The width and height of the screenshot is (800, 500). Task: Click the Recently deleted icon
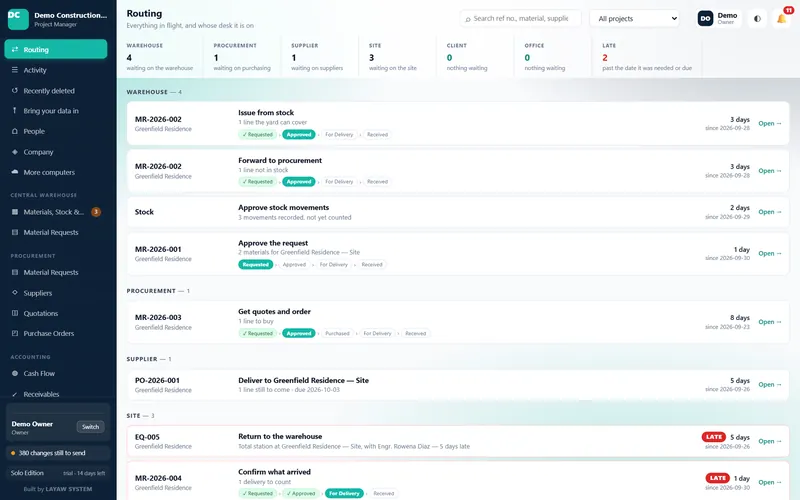[15, 90]
